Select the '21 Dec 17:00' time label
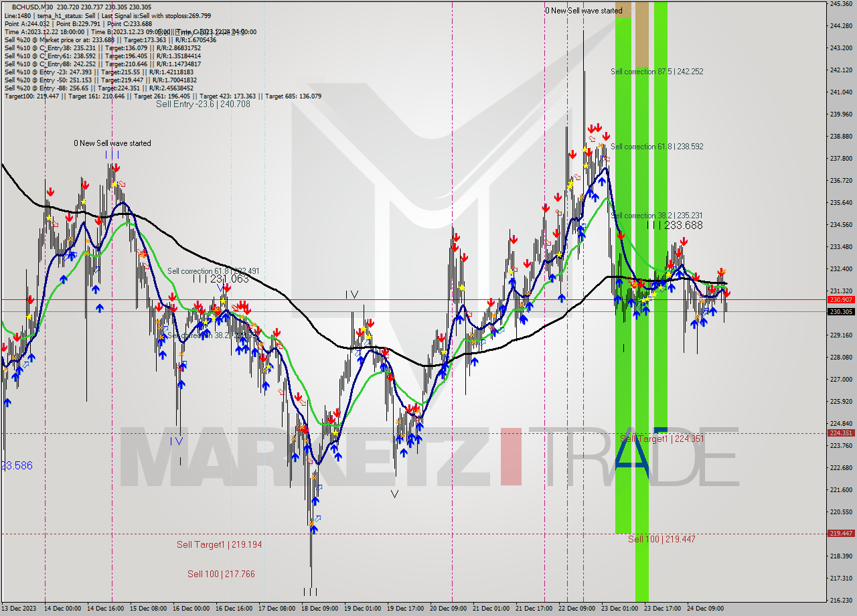 534,609
